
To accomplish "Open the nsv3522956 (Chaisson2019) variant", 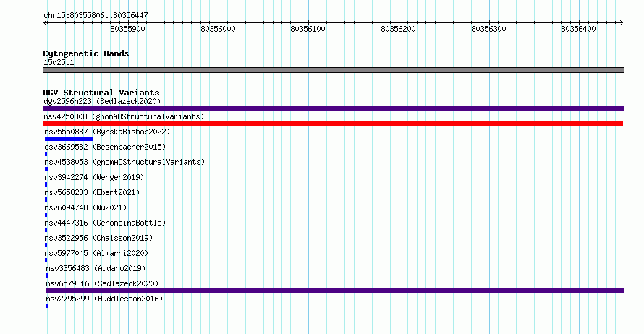I will [98, 238].
